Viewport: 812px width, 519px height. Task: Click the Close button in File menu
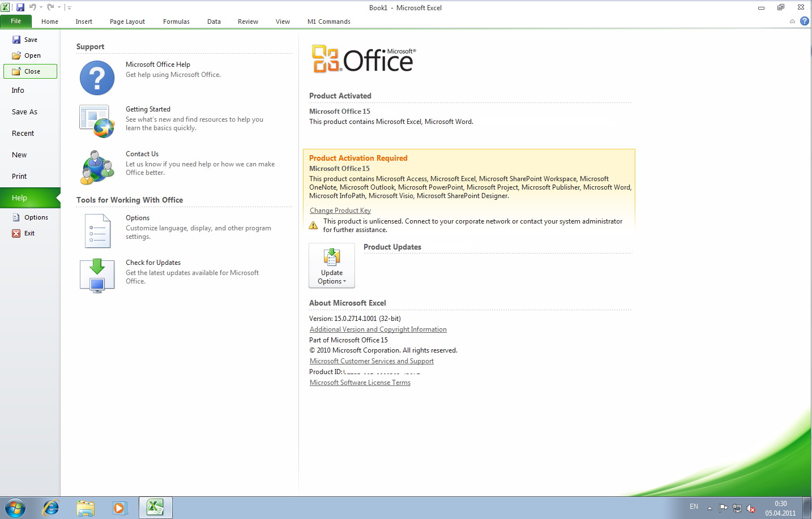coord(31,71)
